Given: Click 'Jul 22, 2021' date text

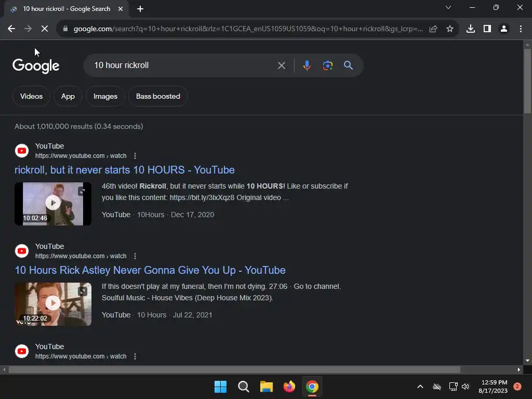Looking at the screenshot, I should tap(192, 315).
